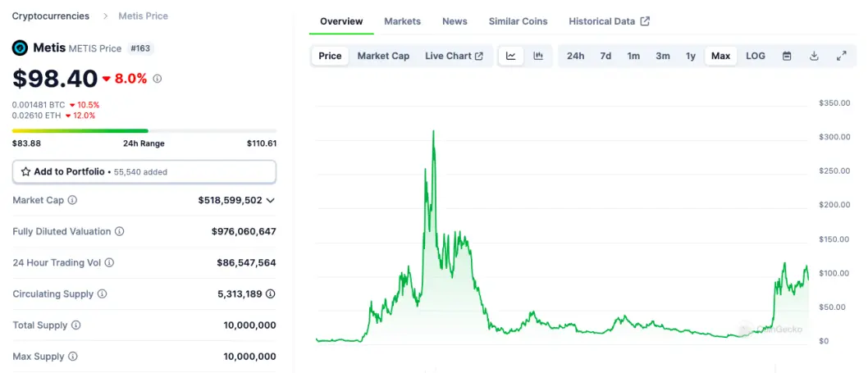Screen dimensions: 868x373
Task: Set chart range to 1m
Action: pos(633,56)
